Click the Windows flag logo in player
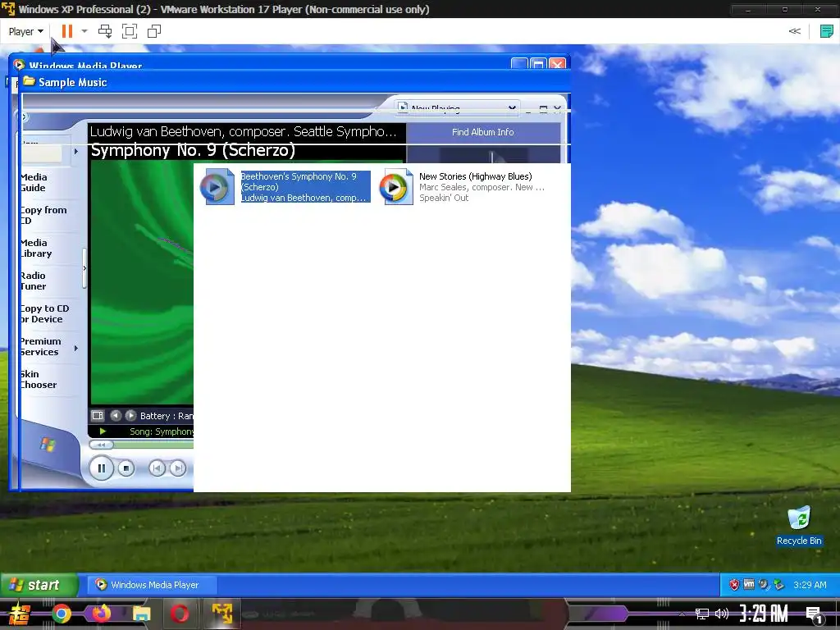 click(48, 444)
